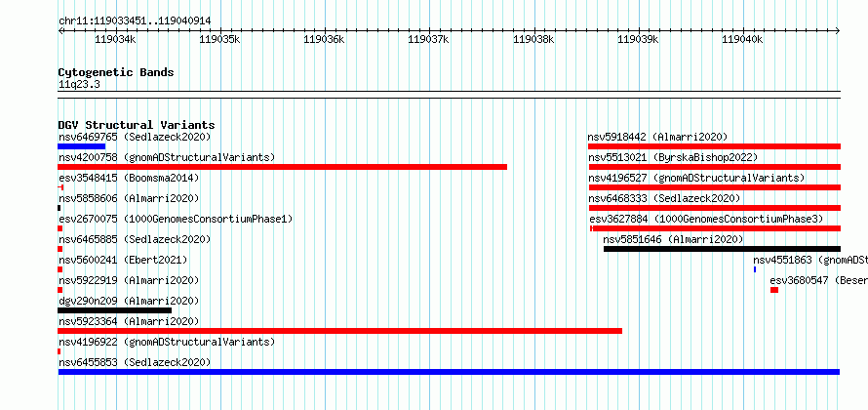Click the chr11:119033451..119040914 region label
868x410 pixels.
click(135, 21)
